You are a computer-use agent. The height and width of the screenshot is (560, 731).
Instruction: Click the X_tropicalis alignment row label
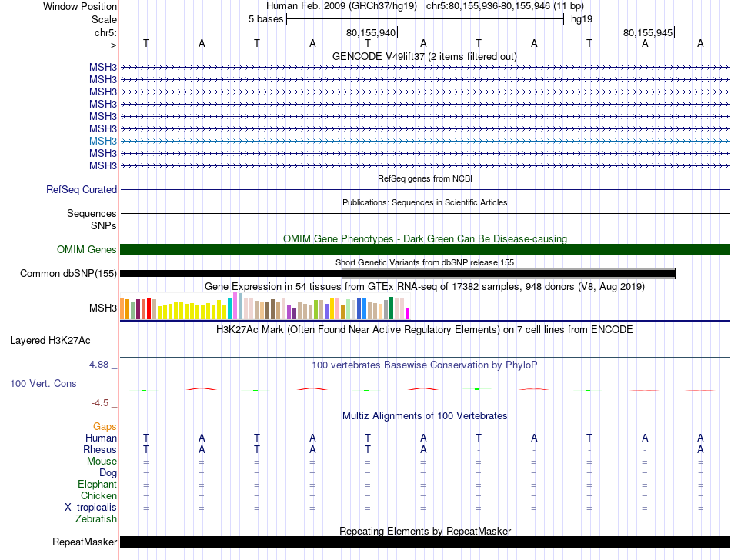91,508
